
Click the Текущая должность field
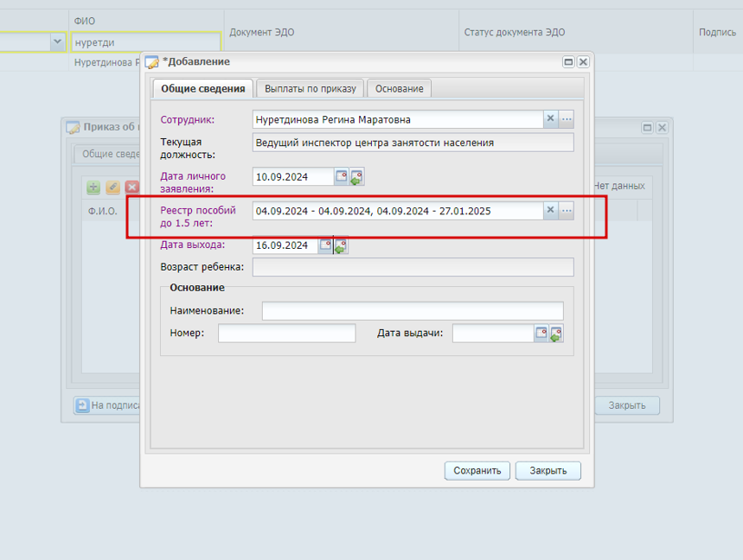click(413, 143)
